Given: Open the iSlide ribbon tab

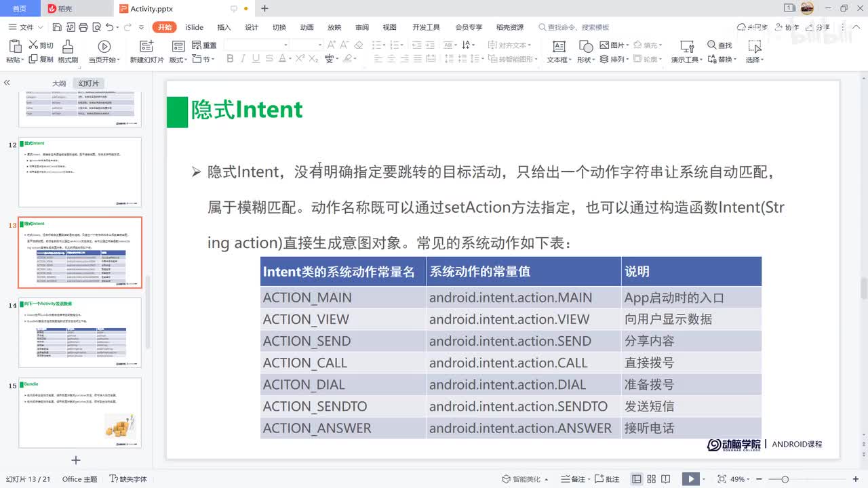Looking at the screenshot, I should click(194, 27).
